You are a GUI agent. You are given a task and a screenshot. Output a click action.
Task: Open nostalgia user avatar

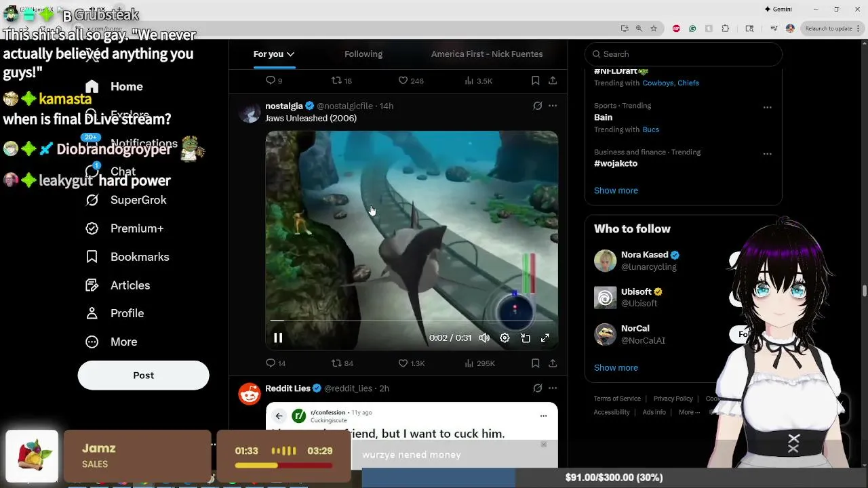(250, 112)
